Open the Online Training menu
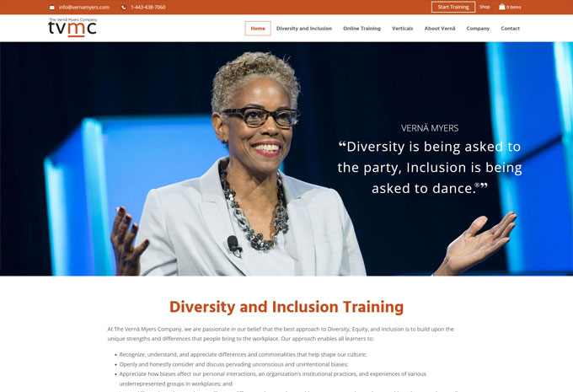The height and width of the screenshot is (392, 573). click(361, 29)
